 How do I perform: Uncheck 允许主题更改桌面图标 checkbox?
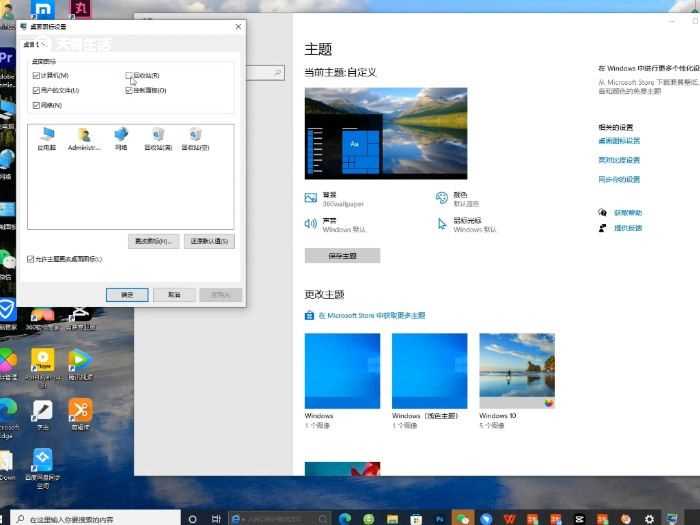point(31,259)
